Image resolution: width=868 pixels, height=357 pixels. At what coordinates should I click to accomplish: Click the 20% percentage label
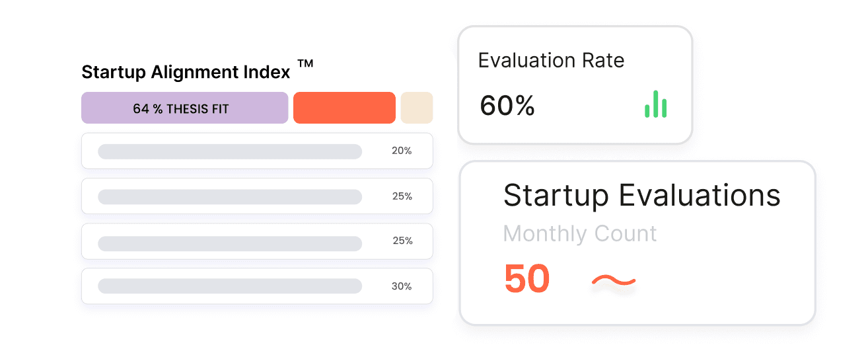tap(402, 151)
